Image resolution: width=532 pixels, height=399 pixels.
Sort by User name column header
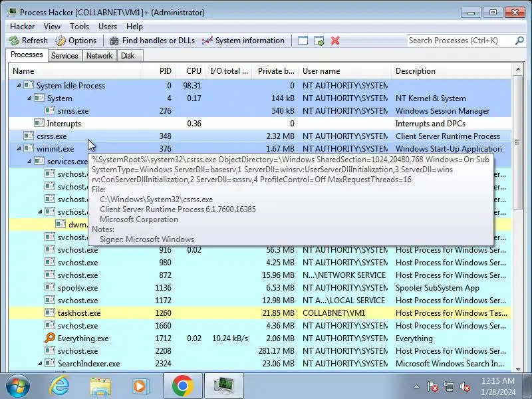pos(344,71)
